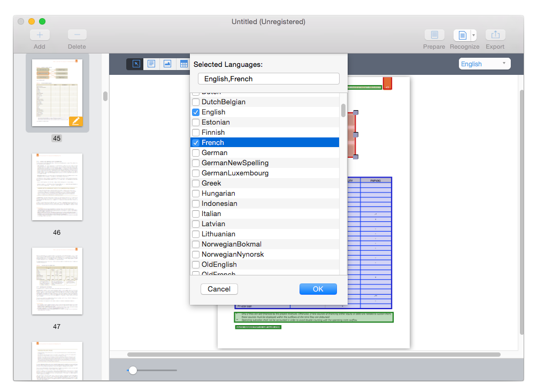Screen dimensions: 537x392
Task: Click the vertical document scrollbar
Action: tap(521, 212)
